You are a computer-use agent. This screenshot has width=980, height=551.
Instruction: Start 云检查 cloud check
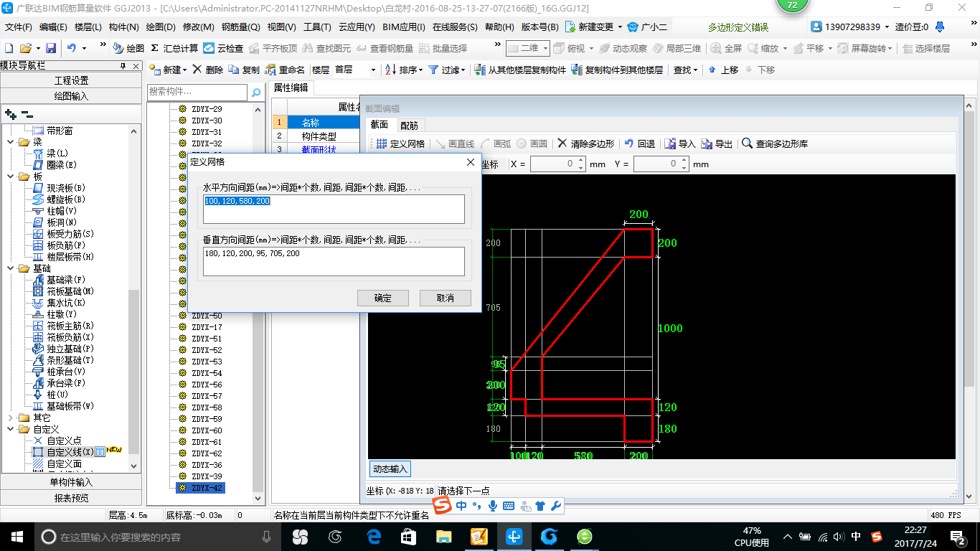[223, 48]
